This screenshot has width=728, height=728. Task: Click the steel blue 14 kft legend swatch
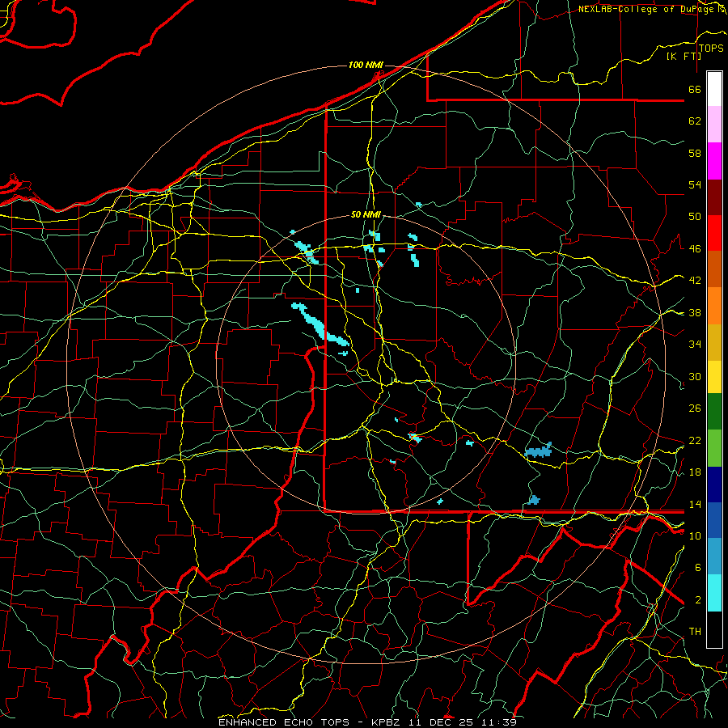[x=714, y=557]
